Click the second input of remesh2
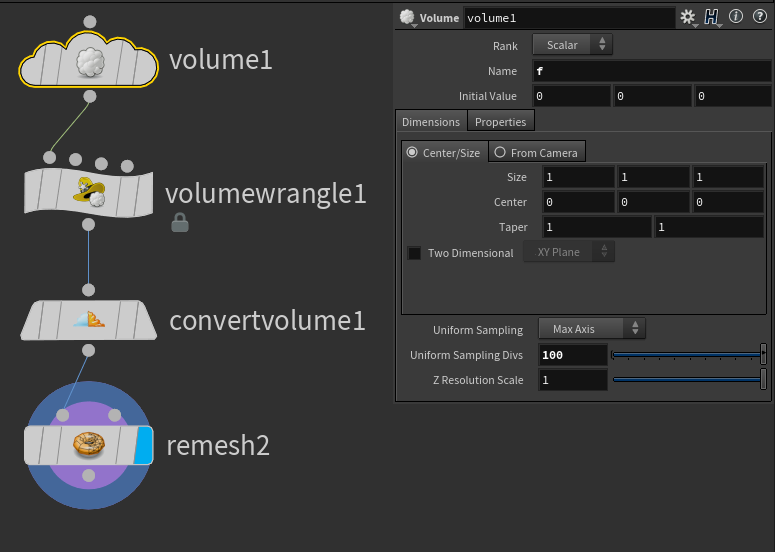Viewport: 775px width, 552px height. point(115,415)
